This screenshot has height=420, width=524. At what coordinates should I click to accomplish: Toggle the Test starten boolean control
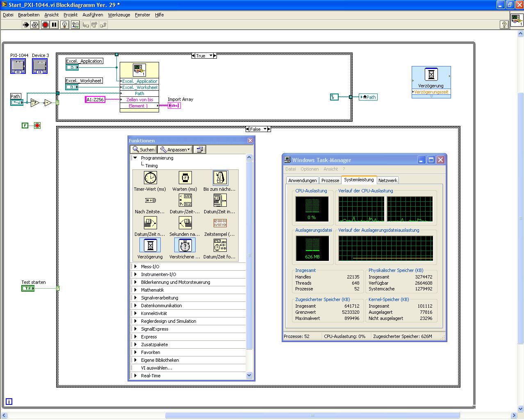click(28, 288)
